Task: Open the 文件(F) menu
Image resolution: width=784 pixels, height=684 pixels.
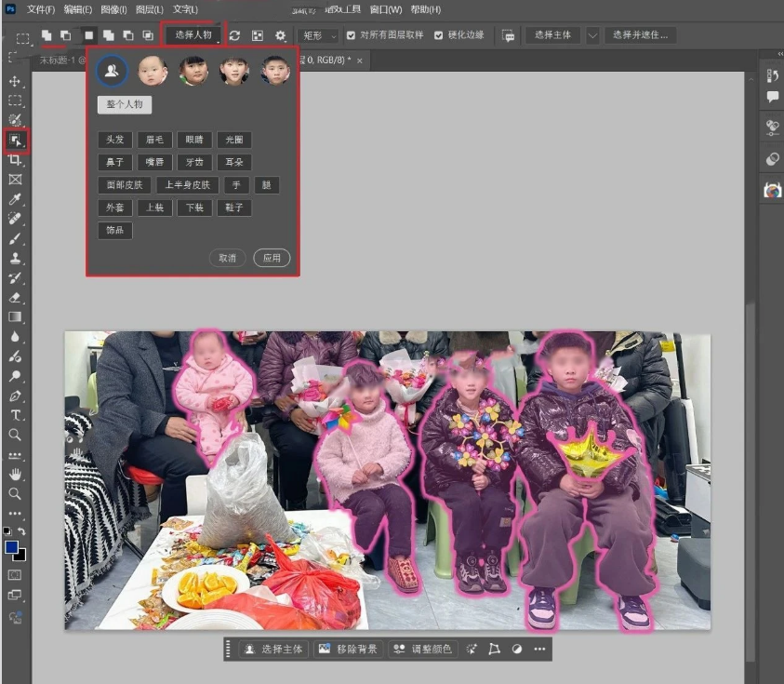Action: pyautogui.click(x=41, y=9)
